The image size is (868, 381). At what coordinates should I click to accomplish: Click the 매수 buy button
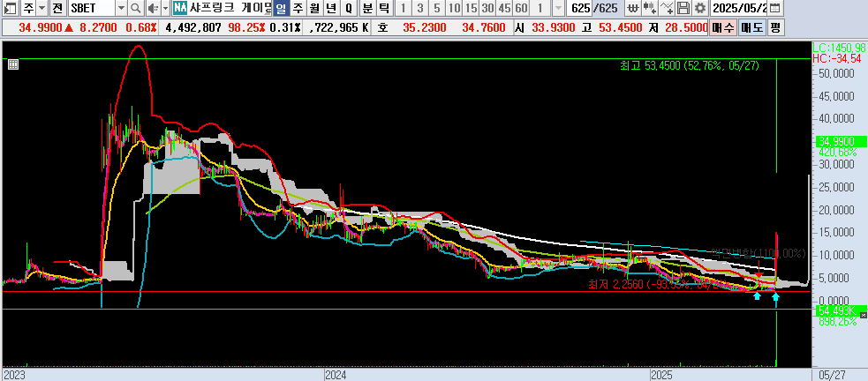[x=723, y=27]
